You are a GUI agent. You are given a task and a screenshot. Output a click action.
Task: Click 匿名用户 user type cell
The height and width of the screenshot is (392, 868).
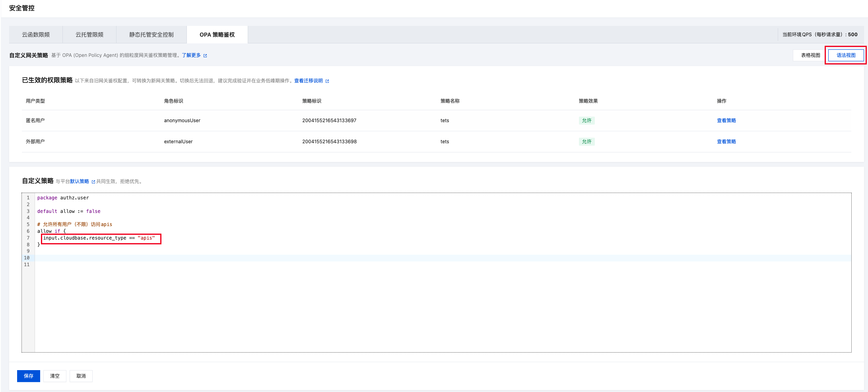(35, 121)
